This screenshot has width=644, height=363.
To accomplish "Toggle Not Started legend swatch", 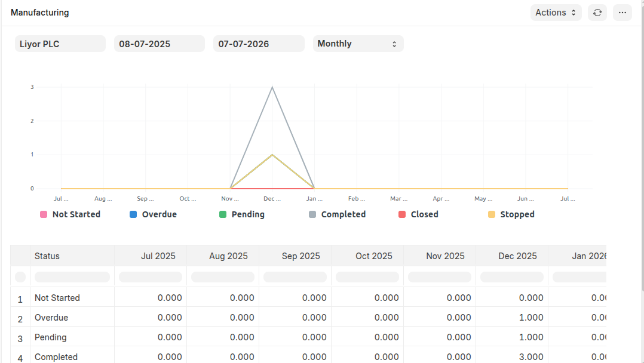I will tap(44, 214).
